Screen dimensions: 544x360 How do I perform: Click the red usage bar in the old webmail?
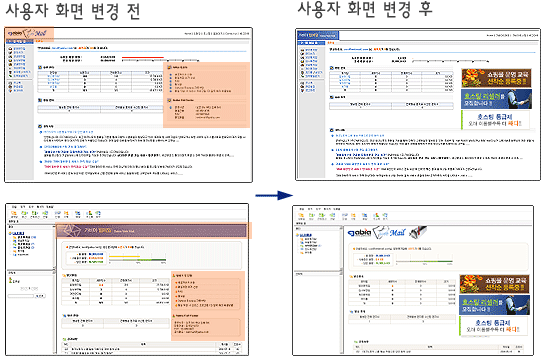pyautogui.click(x=143, y=57)
